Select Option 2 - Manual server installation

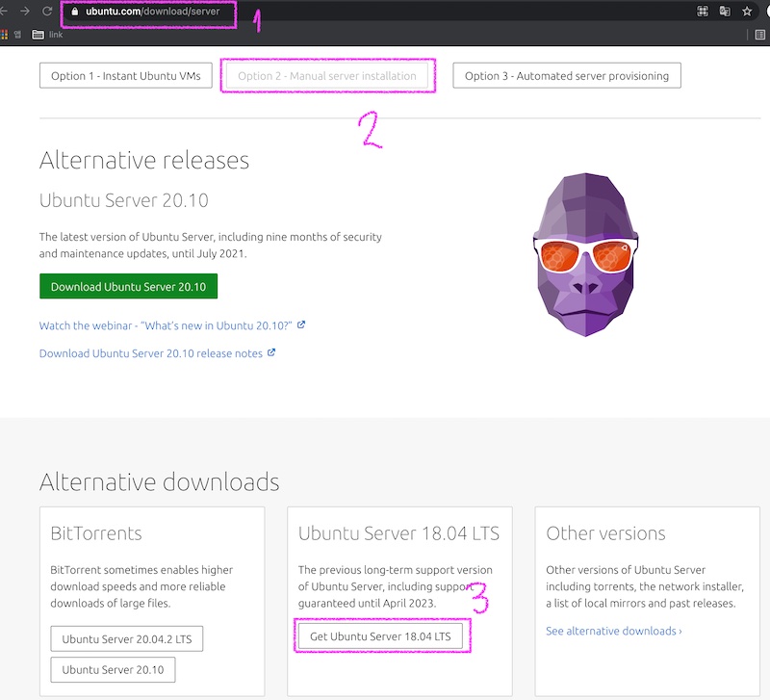pyautogui.click(x=327, y=76)
